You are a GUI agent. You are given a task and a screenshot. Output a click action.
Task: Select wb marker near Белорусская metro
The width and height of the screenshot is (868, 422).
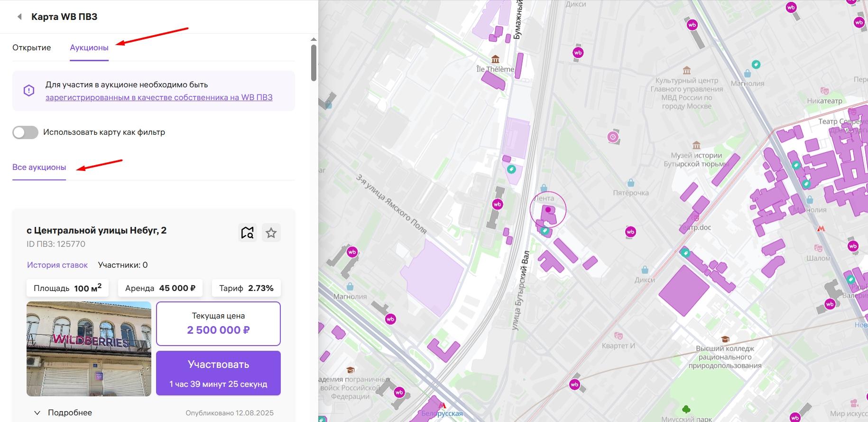(399, 392)
